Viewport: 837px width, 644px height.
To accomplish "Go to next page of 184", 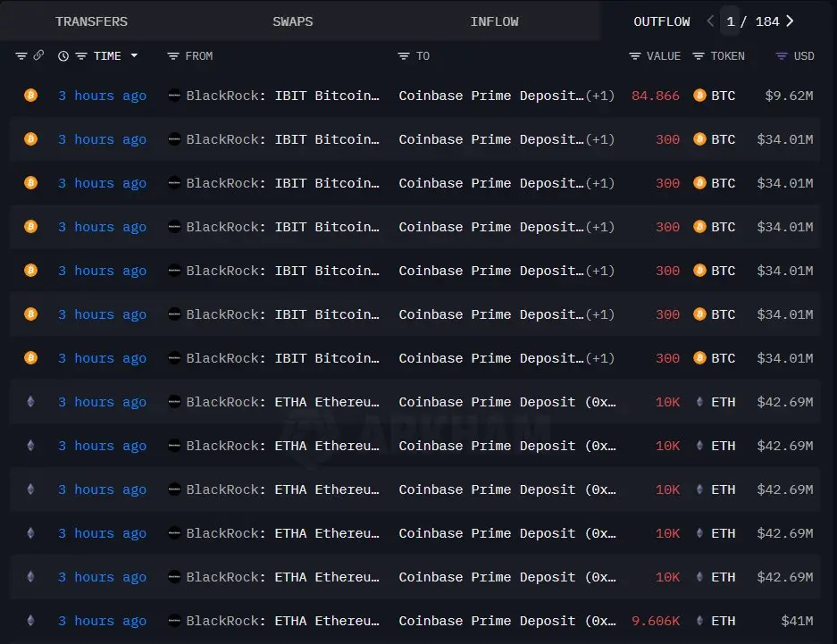I will tap(790, 21).
